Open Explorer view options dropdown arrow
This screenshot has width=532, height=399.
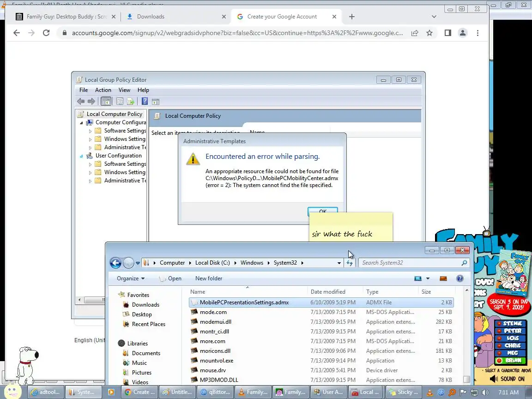pyautogui.click(x=428, y=278)
